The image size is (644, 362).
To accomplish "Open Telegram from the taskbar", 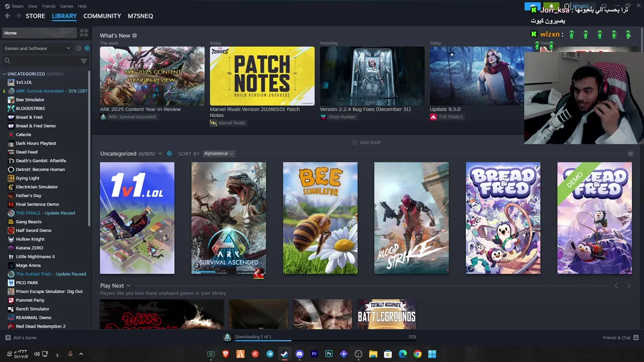I will [270, 354].
